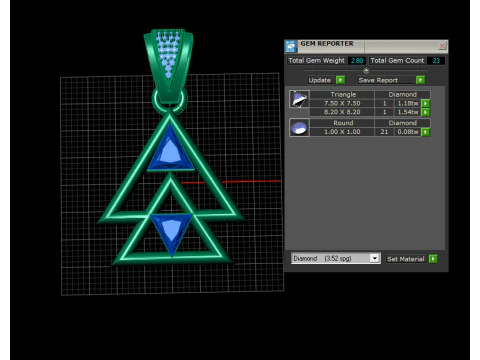Click green arrow for 0.08tw row
Screen dimensions: 480x360
point(425,132)
